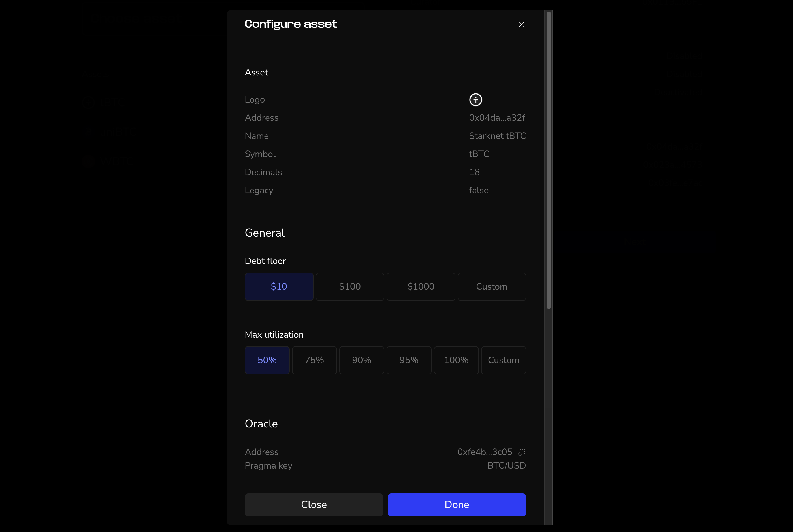The image size is (793, 532).
Task: Select 50% max utilization
Action: coord(267,360)
